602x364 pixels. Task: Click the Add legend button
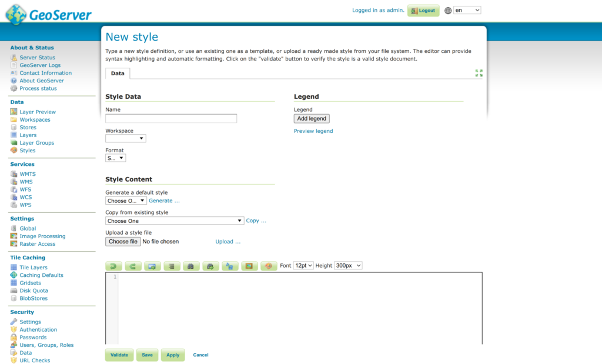click(312, 119)
